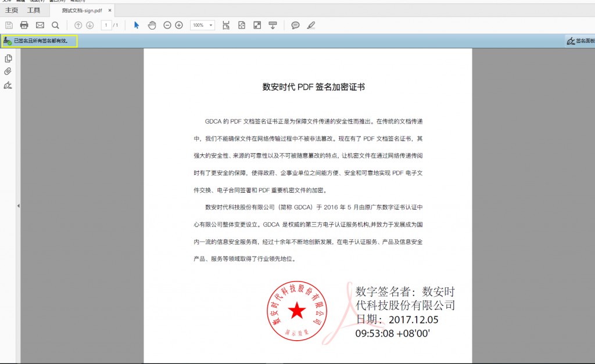Zoom out with the minus circle icon
Image resolution: width=595 pixels, height=364 pixels.
167,26
